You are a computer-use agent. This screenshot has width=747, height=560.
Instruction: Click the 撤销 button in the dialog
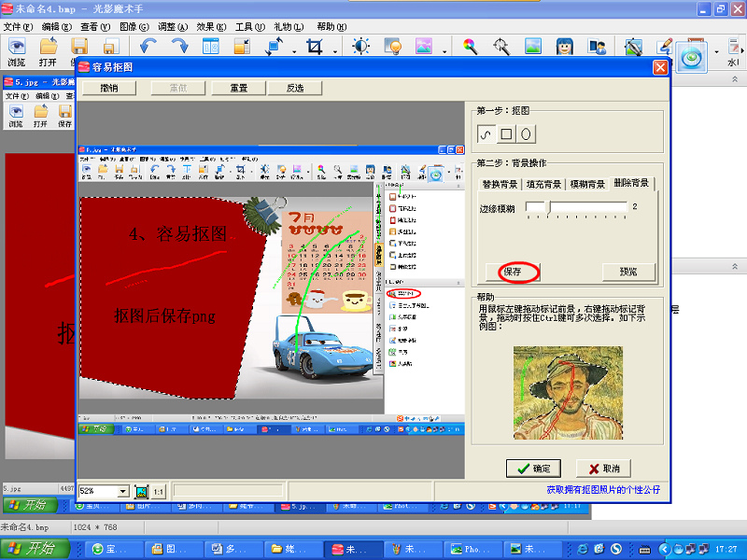[109, 88]
